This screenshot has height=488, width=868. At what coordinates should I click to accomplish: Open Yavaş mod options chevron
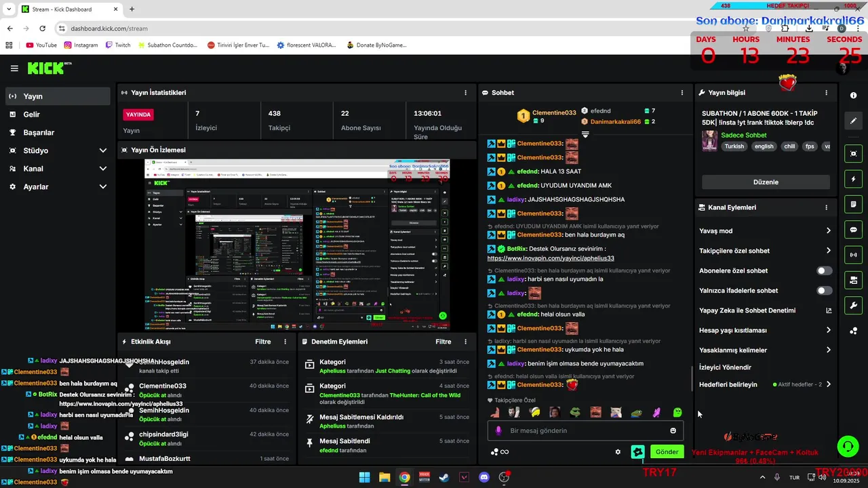click(x=828, y=231)
